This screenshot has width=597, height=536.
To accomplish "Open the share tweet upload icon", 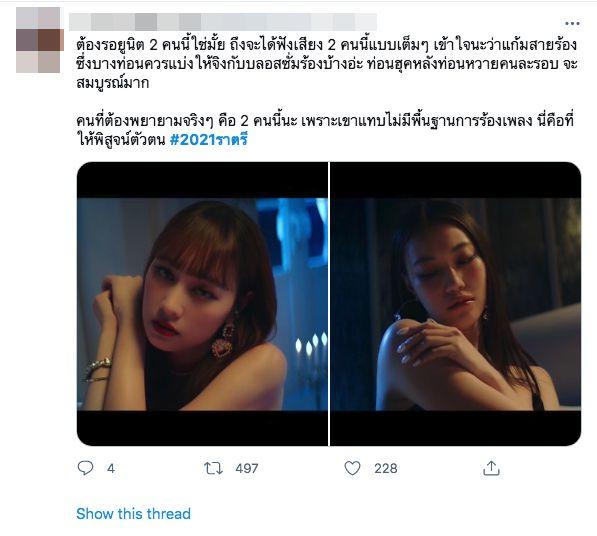I will [x=491, y=468].
